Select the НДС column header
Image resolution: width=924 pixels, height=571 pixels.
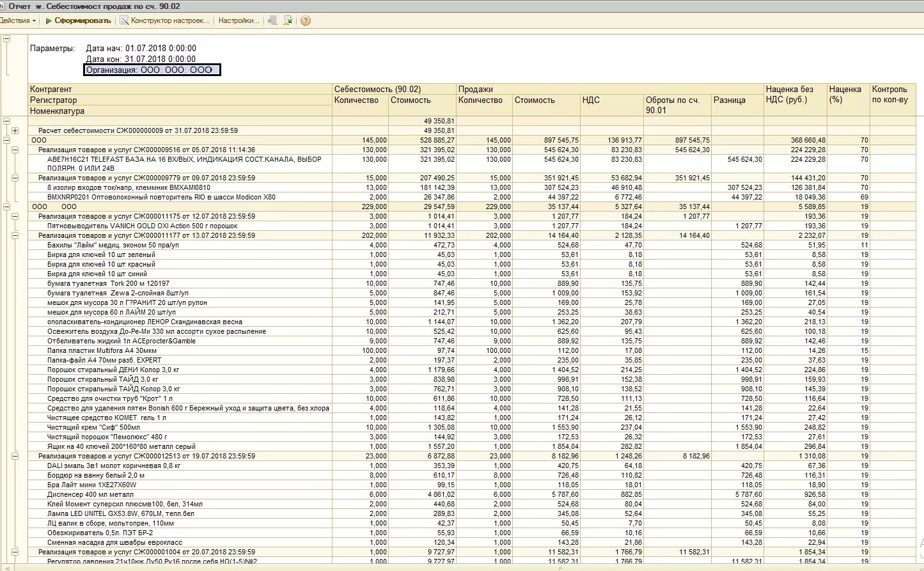click(x=612, y=106)
